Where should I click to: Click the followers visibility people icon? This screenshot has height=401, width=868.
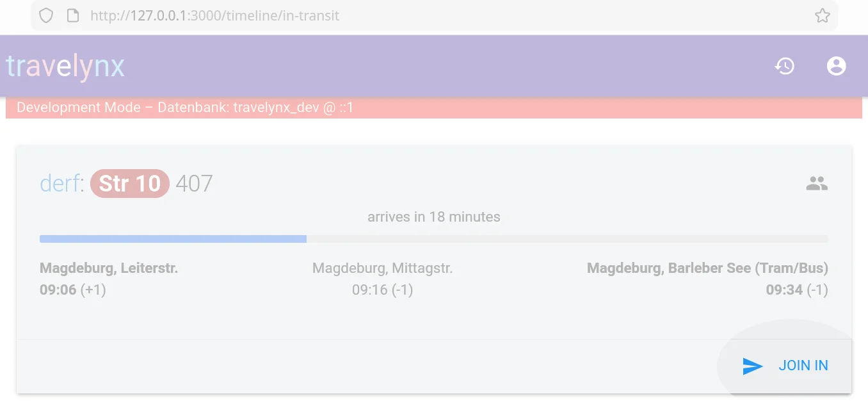(816, 184)
